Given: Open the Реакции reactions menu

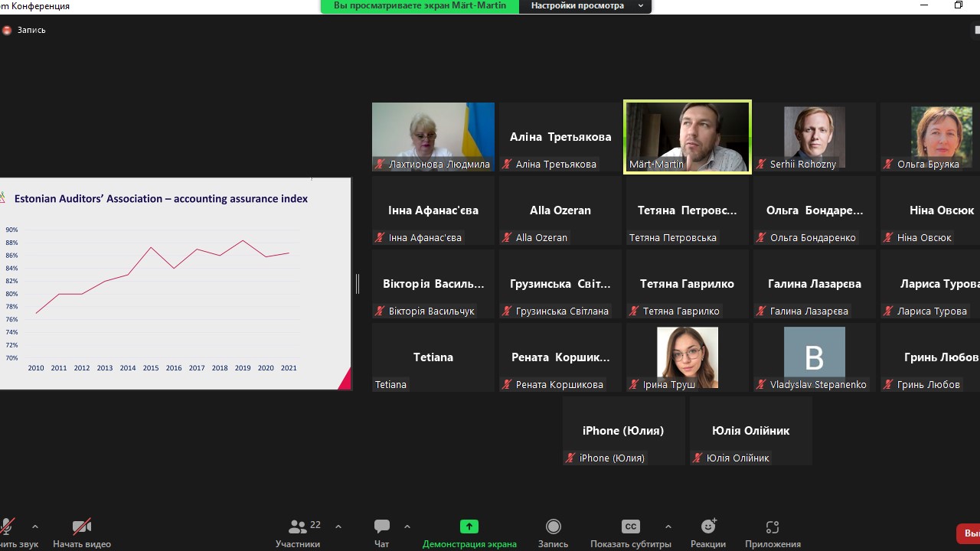Looking at the screenshot, I should point(707,533).
